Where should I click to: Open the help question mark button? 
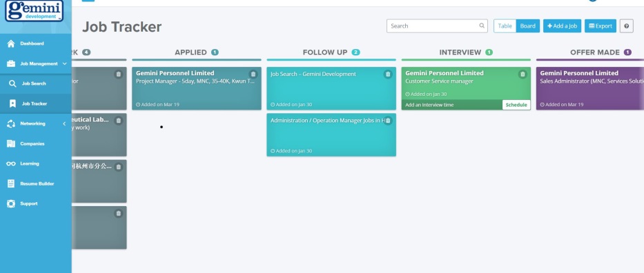(x=626, y=26)
